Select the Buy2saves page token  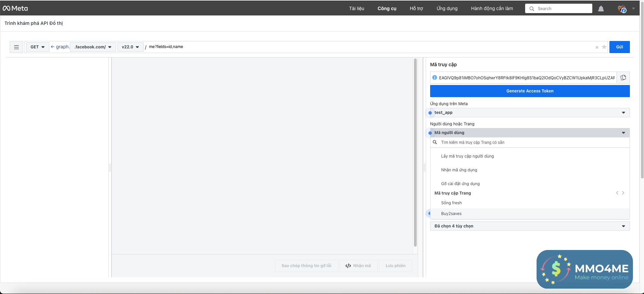[x=530, y=214]
